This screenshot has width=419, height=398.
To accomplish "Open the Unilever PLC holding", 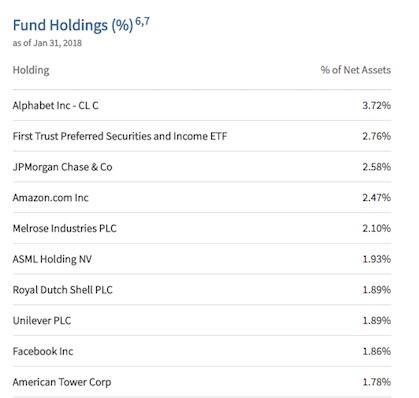I will (42, 321).
